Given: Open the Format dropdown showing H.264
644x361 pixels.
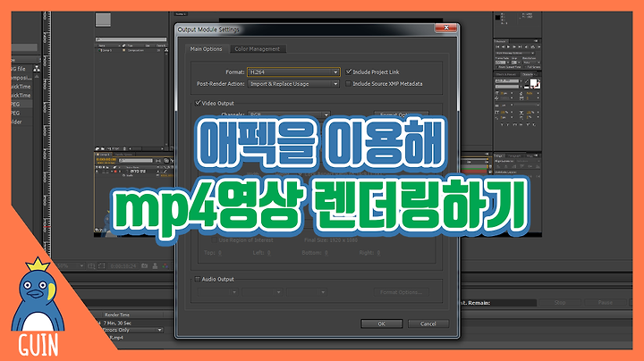Looking at the screenshot, I should (293, 72).
